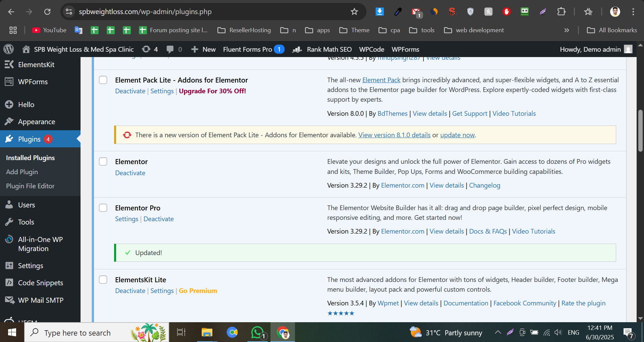Open the ElementsKit sidebar menu
The width and height of the screenshot is (644, 342).
(40, 64)
